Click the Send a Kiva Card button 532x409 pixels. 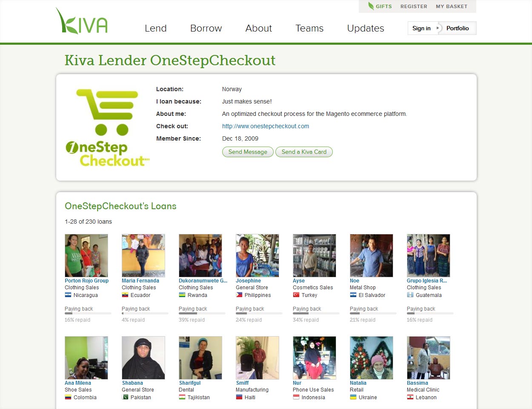(304, 152)
